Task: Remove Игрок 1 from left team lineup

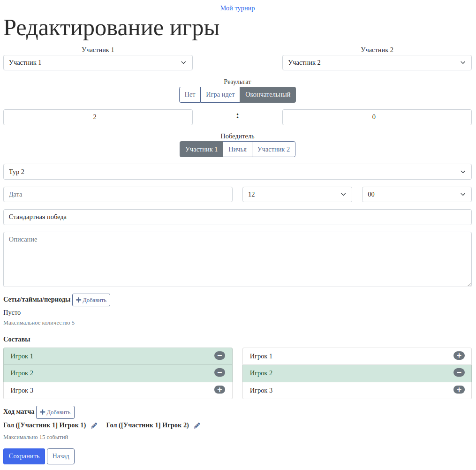Action: coord(219,356)
